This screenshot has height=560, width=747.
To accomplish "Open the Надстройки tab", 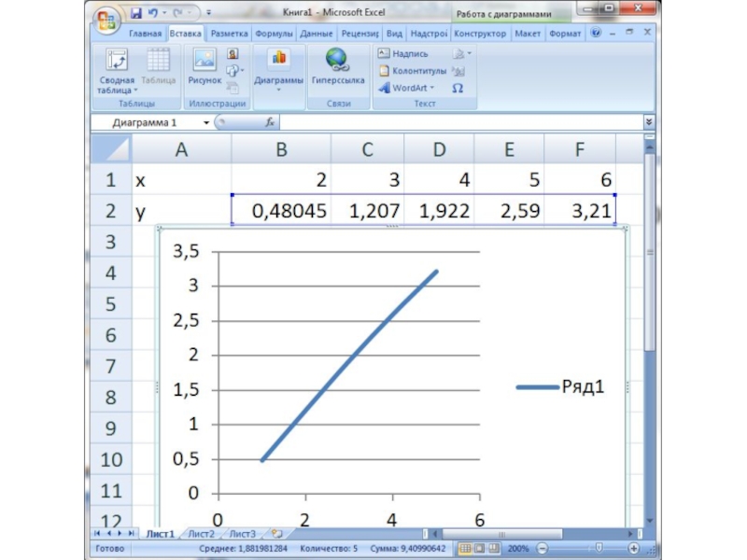I will 429,34.
